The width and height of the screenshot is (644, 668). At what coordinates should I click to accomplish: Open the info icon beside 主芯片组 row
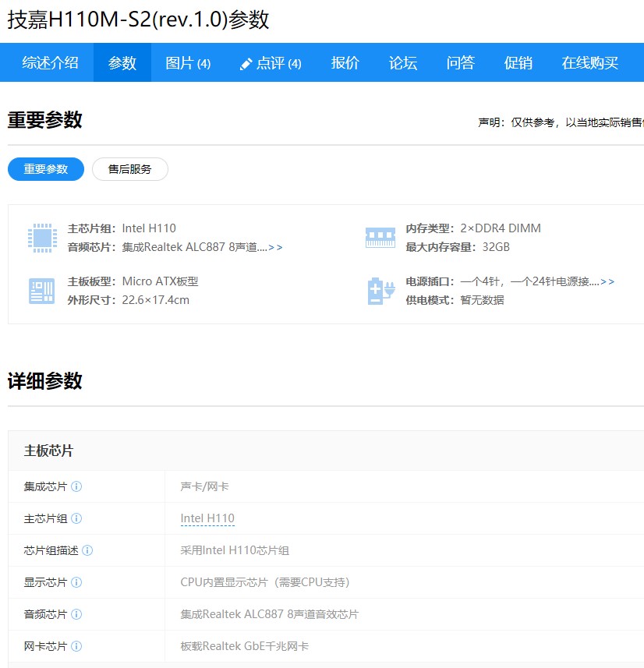pyautogui.click(x=76, y=518)
